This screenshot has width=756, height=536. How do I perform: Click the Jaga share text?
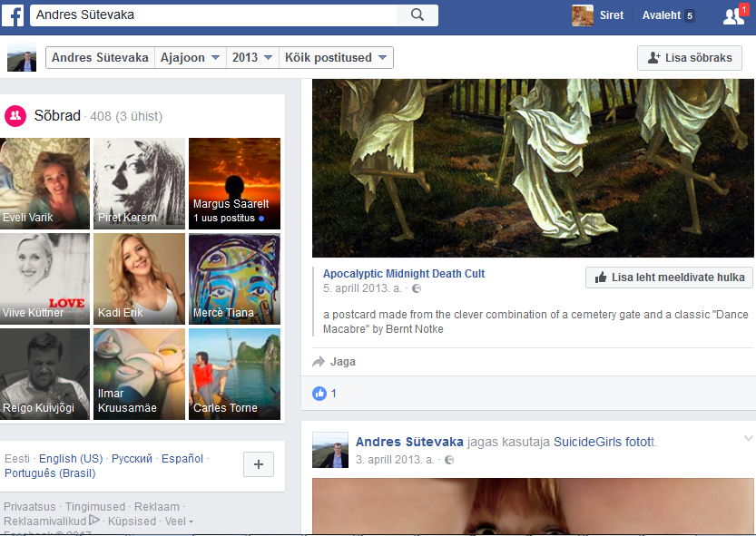point(343,362)
